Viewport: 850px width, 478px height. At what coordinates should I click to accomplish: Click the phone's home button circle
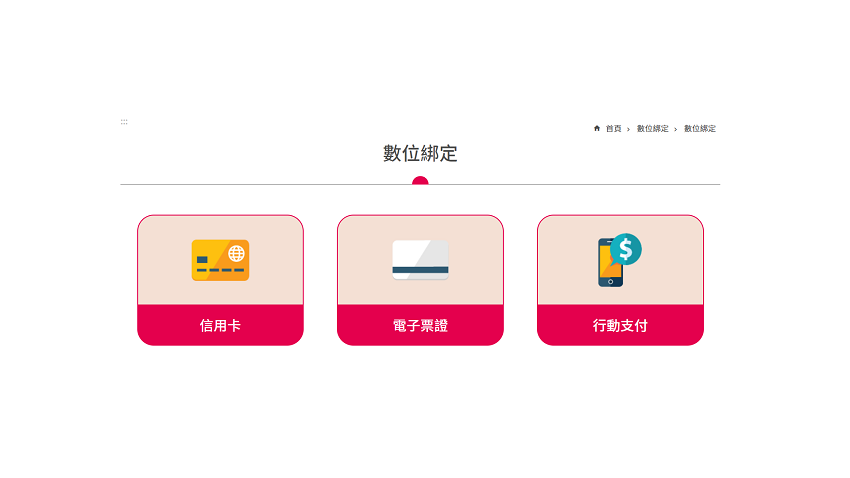pos(610,282)
